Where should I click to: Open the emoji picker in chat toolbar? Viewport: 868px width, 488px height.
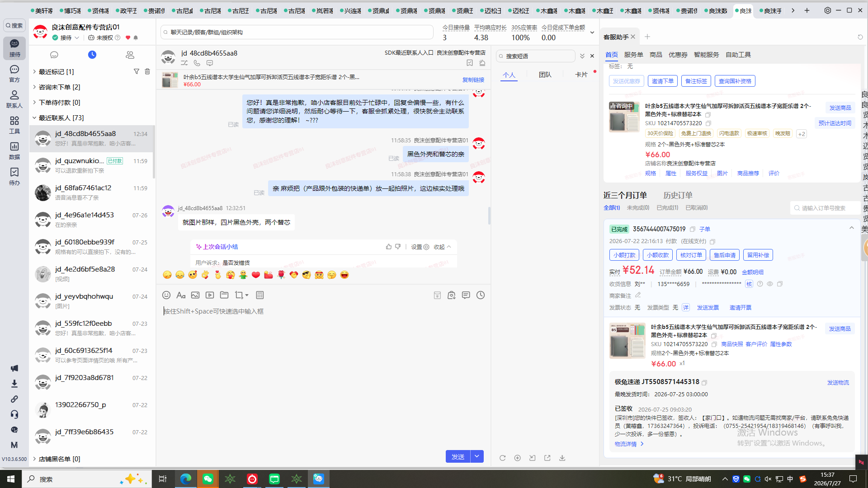[166, 295]
